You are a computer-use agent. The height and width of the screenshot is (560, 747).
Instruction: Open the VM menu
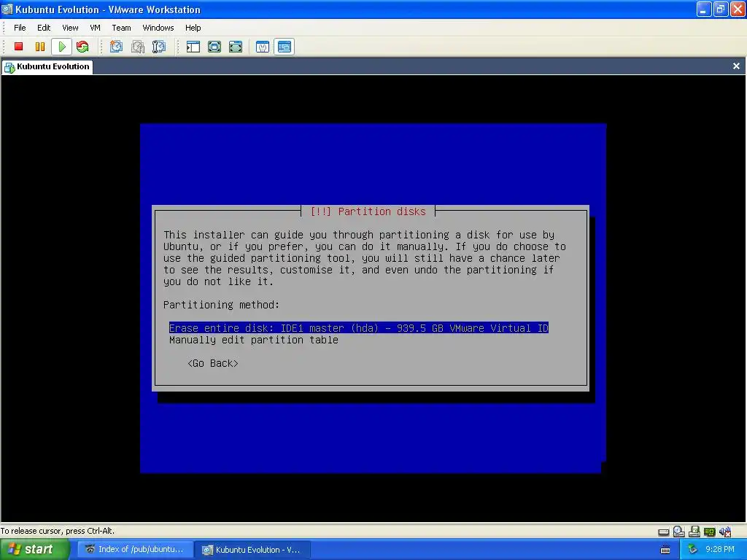coord(95,28)
